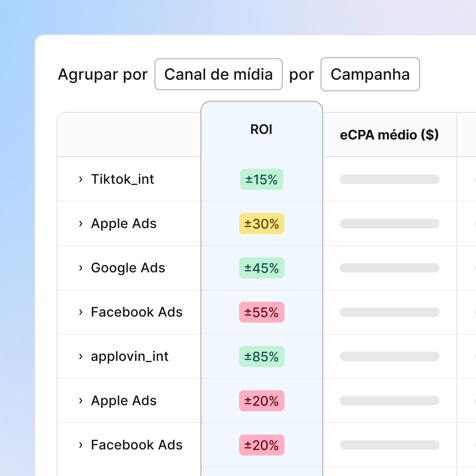The width and height of the screenshot is (476, 476).
Task: Click the yellow ±30% ROI badge
Action: click(x=262, y=224)
